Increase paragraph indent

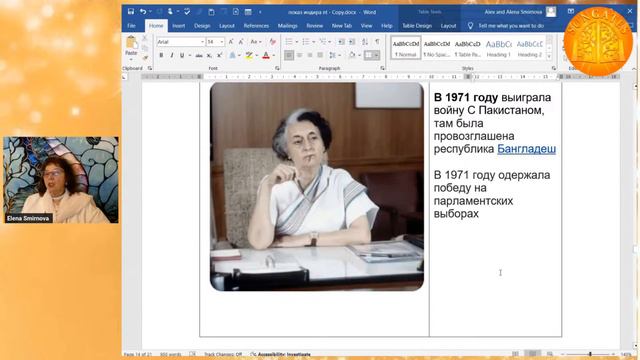[352, 42]
